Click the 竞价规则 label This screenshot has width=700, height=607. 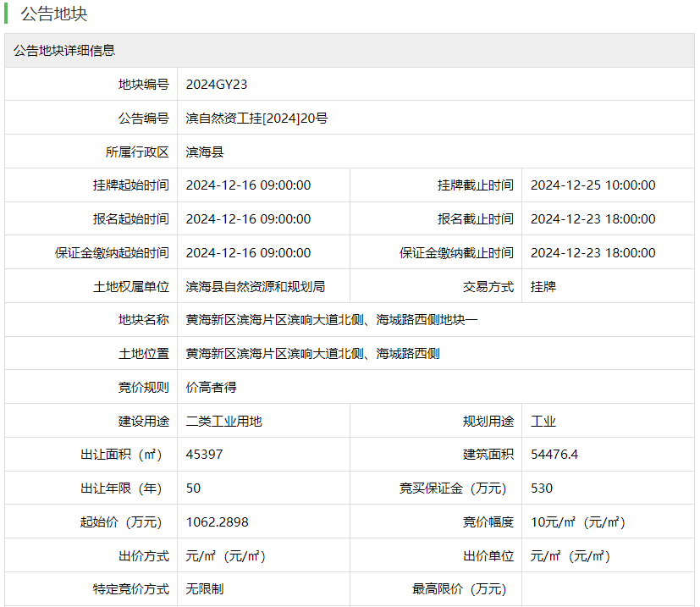144,387
